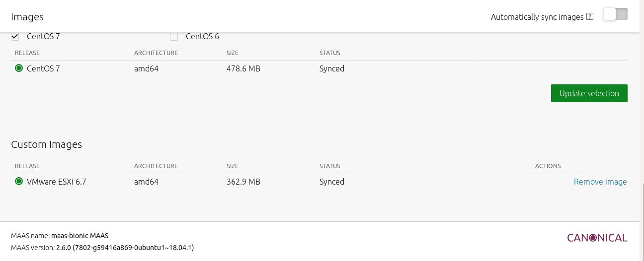Click the help icon beside Automatically sync images
This screenshot has width=644, height=261.
[590, 17]
